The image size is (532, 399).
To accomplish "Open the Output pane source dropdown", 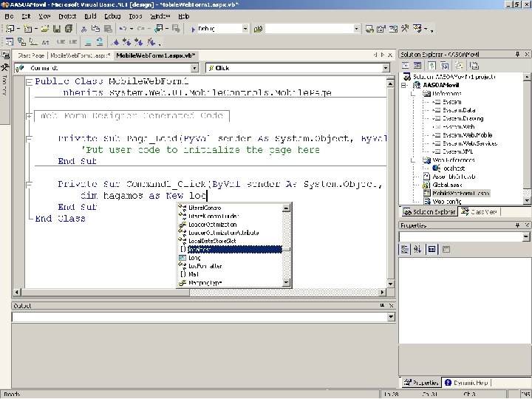I will click(x=391, y=316).
